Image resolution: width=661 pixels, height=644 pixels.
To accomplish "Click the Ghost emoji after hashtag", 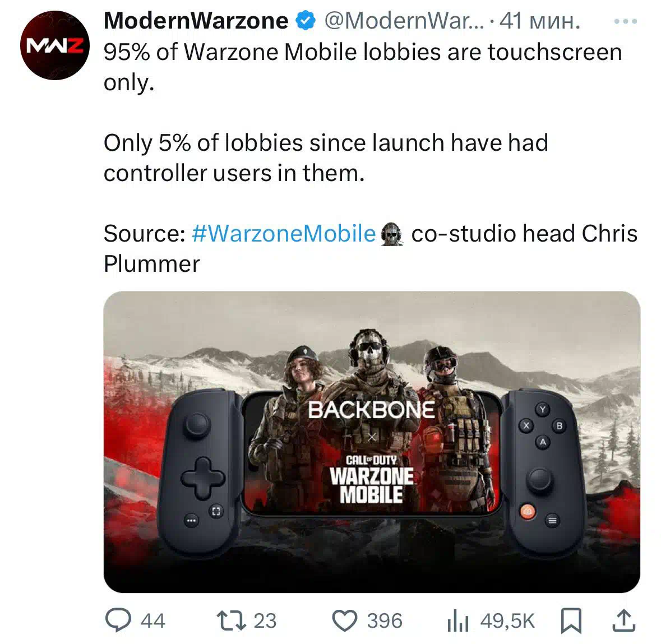I will (392, 234).
